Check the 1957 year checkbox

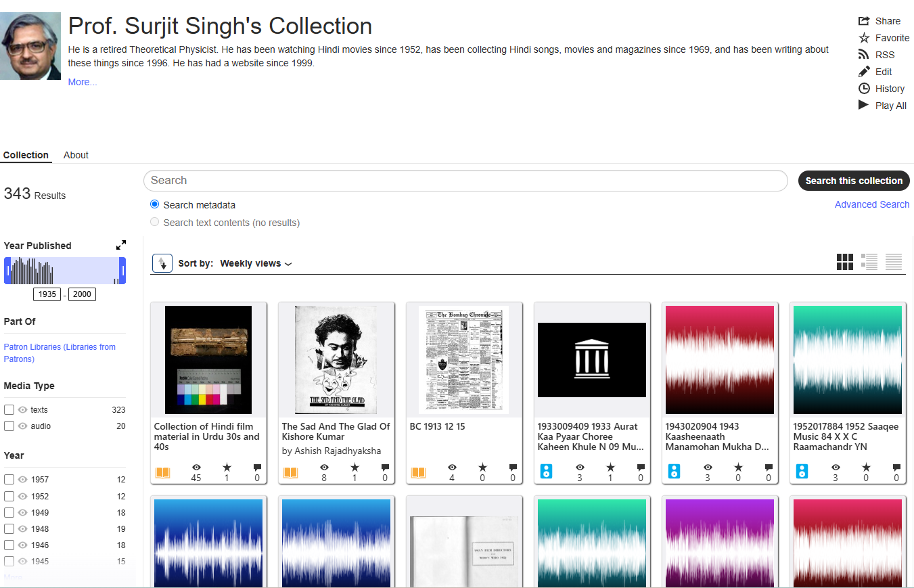(x=9, y=480)
